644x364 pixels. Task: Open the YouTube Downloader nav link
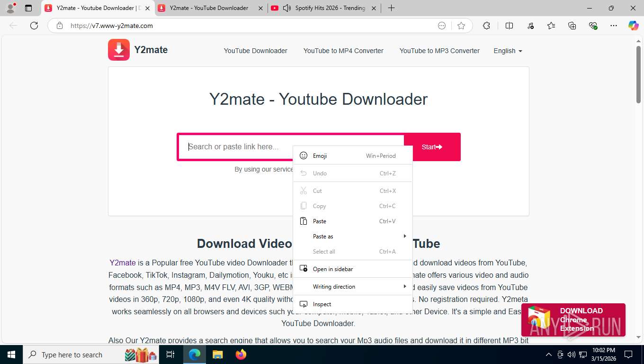coord(256,51)
